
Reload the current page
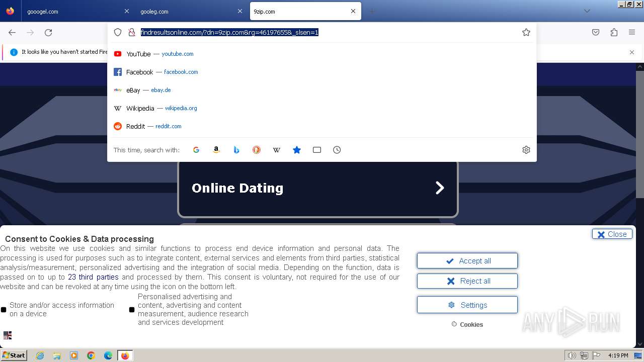[x=48, y=32]
